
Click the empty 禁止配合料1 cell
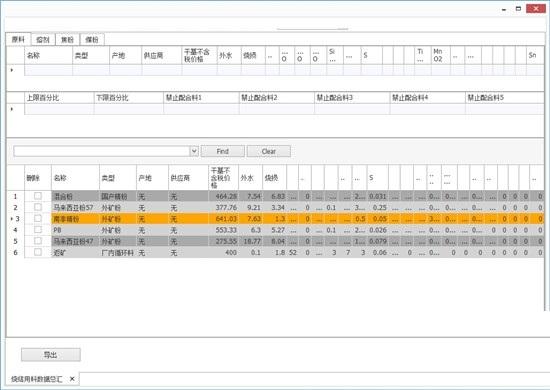coord(201,109)
